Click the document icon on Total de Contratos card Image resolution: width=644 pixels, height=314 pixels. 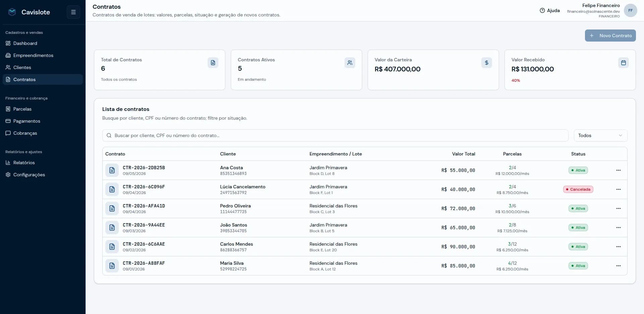(x=213, y=63)
